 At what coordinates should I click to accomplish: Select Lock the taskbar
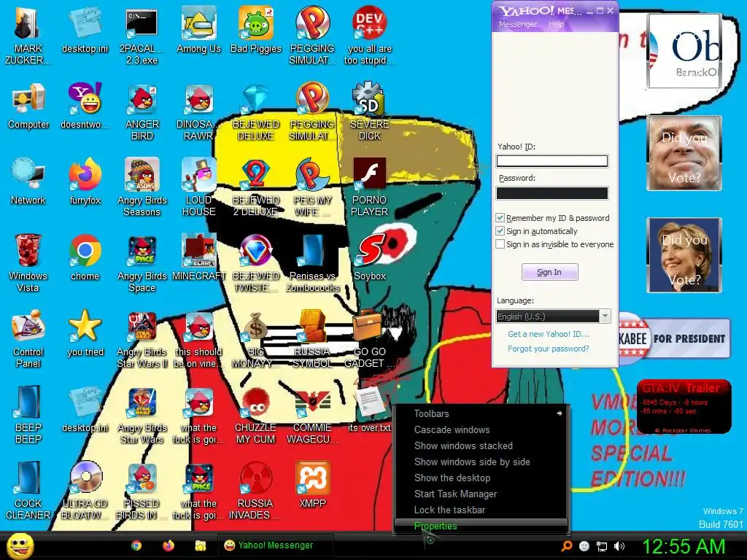481,510
